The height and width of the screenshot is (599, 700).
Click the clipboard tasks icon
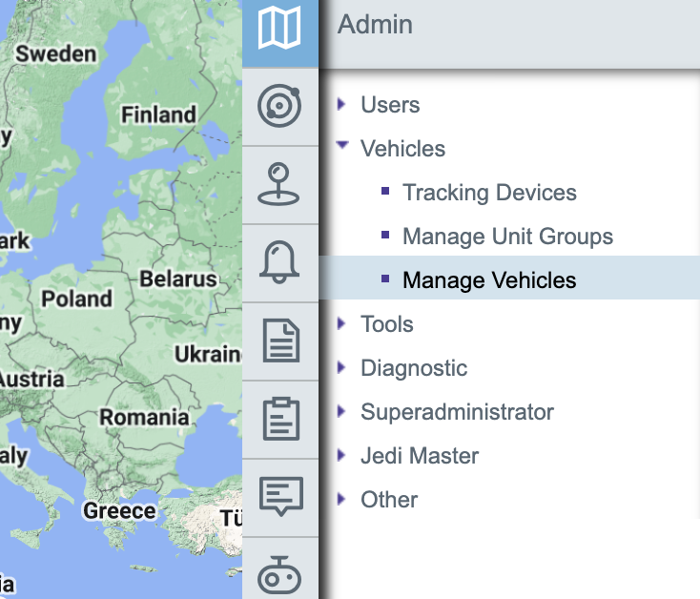click(279, 419)
